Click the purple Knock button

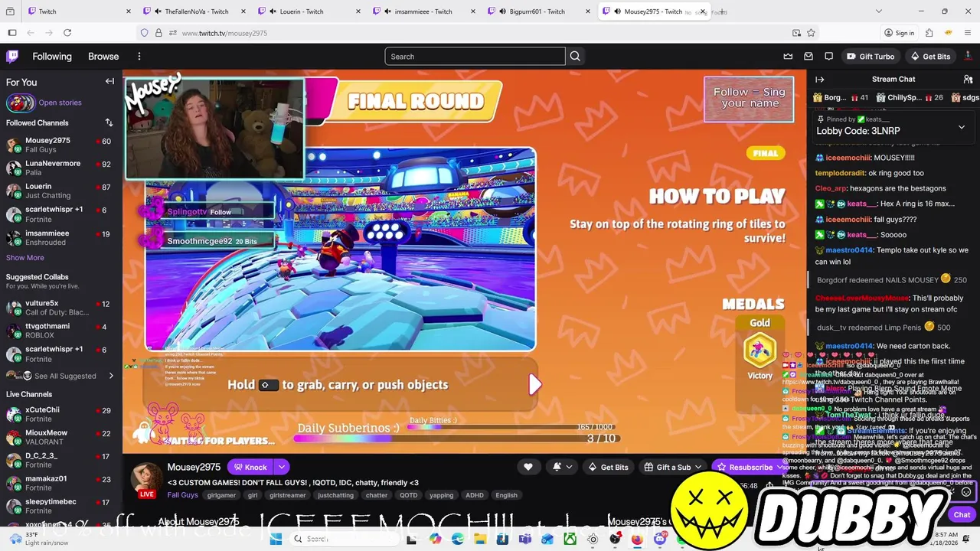pyautogui.click(x=250, y=467)
